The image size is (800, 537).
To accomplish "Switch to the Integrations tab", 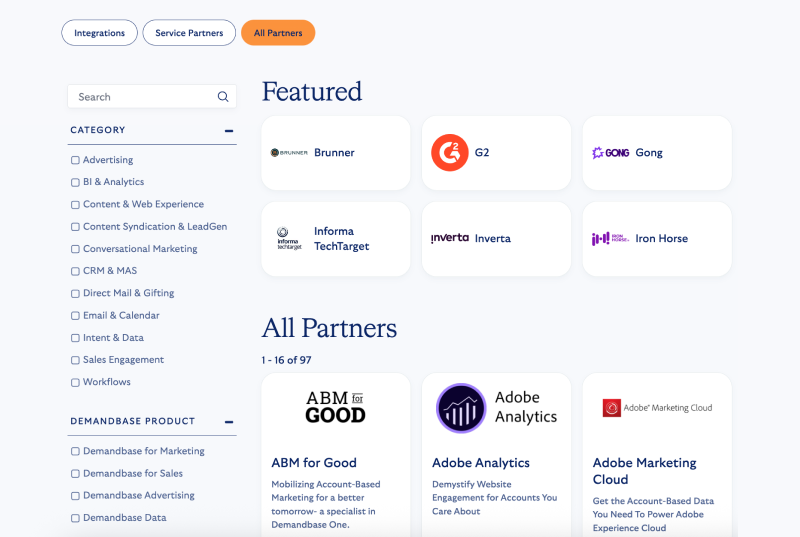I will (x=99, y=33).
